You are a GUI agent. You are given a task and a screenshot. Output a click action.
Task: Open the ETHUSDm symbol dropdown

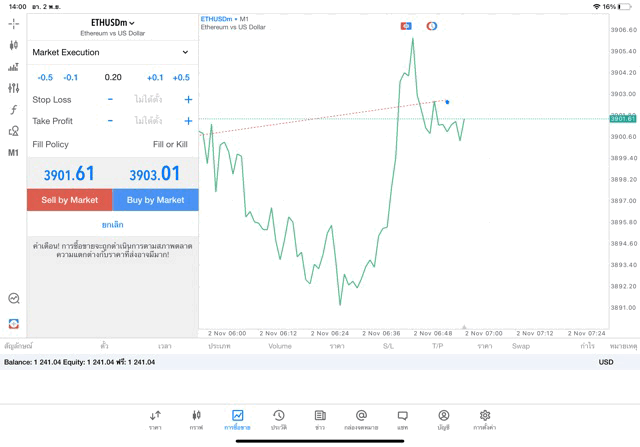point(112,23)
